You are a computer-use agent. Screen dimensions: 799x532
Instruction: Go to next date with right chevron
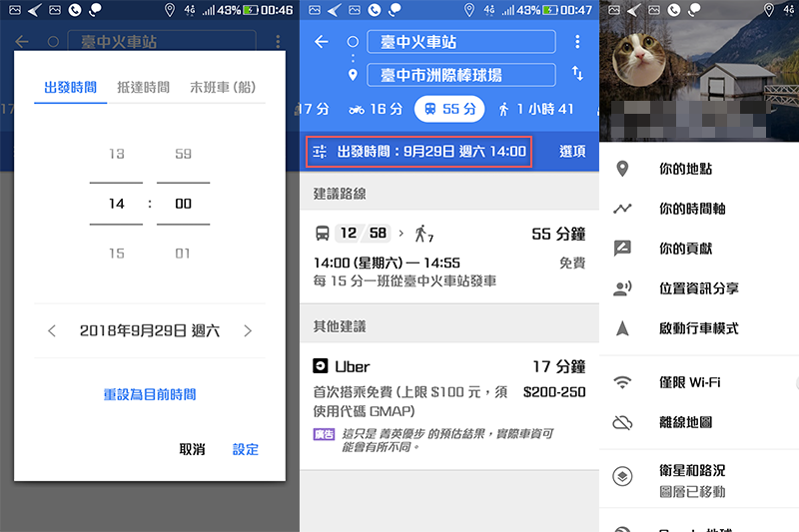point(248,331)
